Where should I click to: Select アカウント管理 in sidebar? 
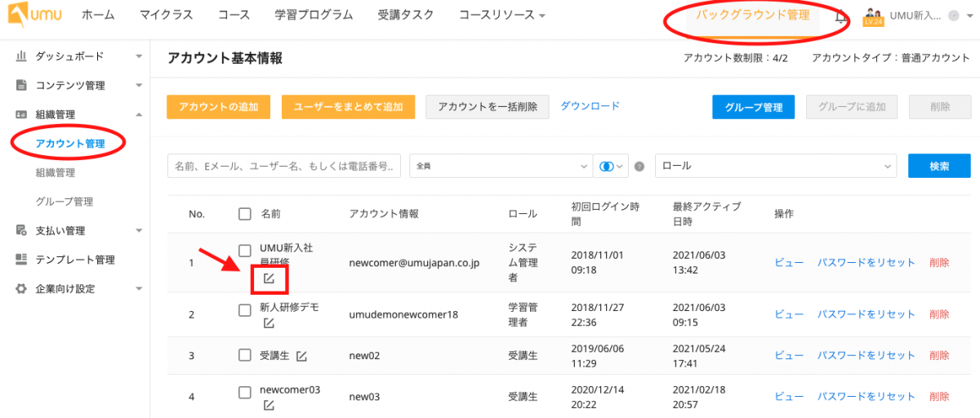tap(70, 144)
